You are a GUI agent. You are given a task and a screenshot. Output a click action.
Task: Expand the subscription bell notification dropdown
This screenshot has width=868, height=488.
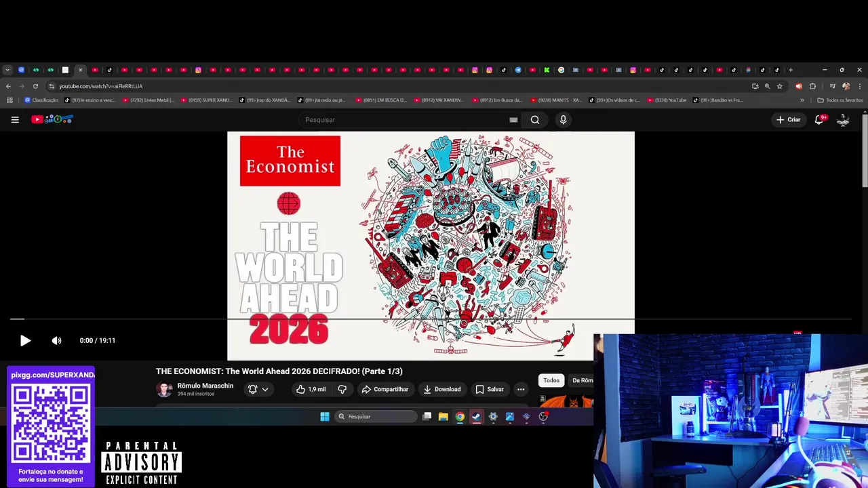click(258, 389)
